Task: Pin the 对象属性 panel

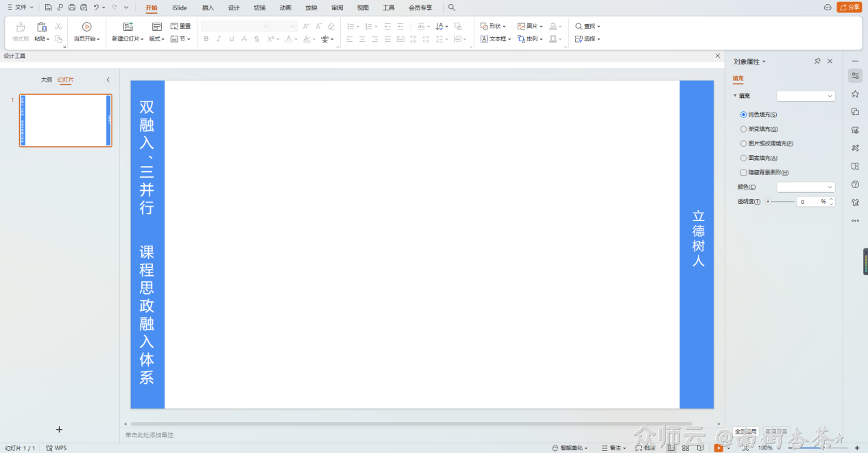Action: [817, 61]
